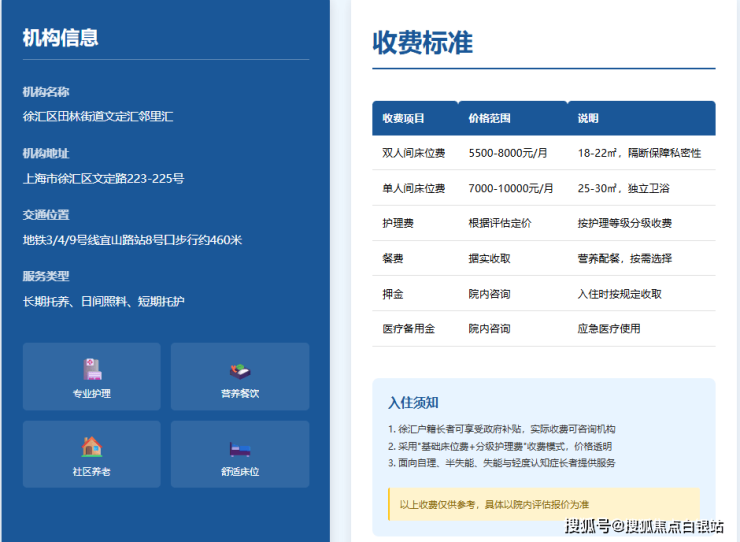
Task: Select the 按护理等级分级收费 cell
Action: click(625, 223)
